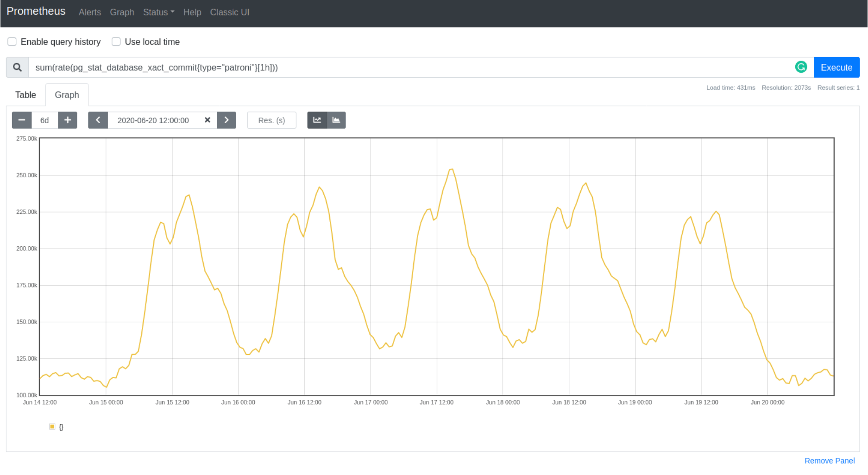This screenshot has height=475, width=868.
Task: Click the plus icon to increase time range
Action: click(x=68, y=120)
